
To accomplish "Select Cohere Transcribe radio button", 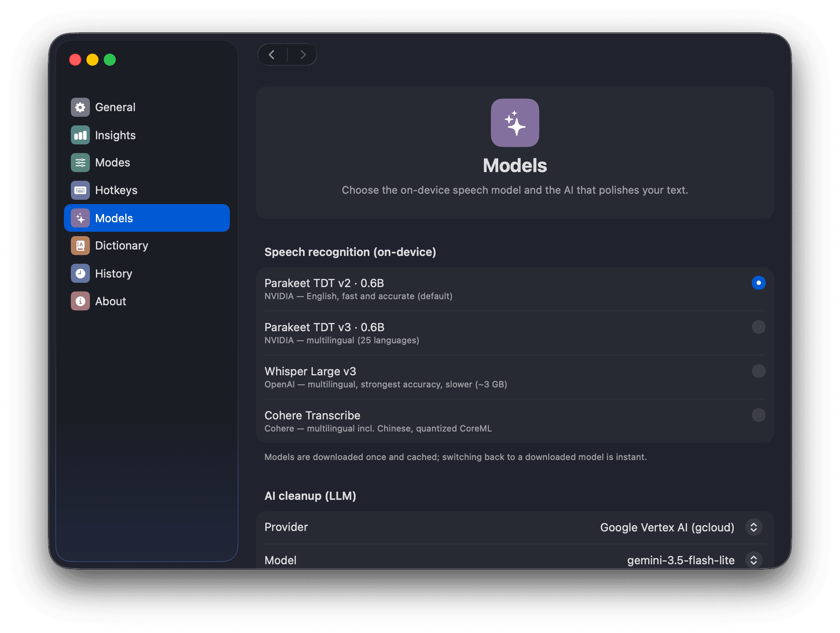I will point(759,415).
